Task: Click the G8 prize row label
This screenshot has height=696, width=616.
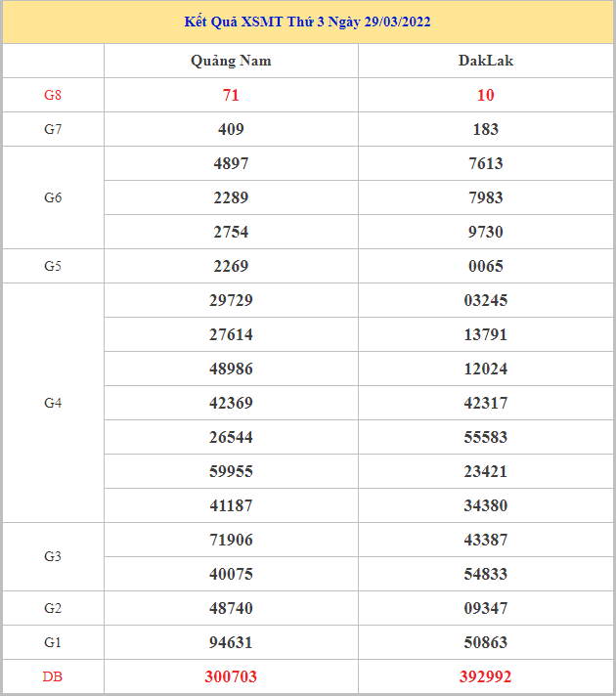Action: click(x=53, y=95)
